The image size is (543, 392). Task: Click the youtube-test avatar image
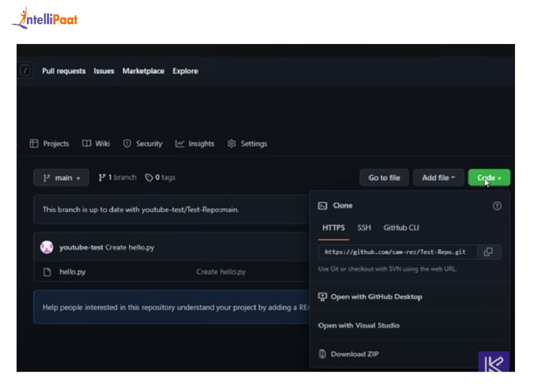pos(47,247)
